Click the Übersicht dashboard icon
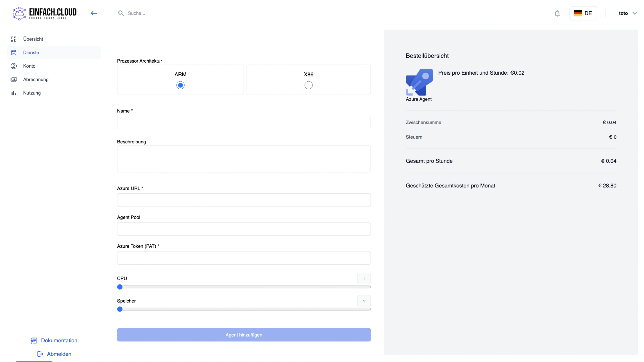Screen dimensions: 644x362 (13, 39)
